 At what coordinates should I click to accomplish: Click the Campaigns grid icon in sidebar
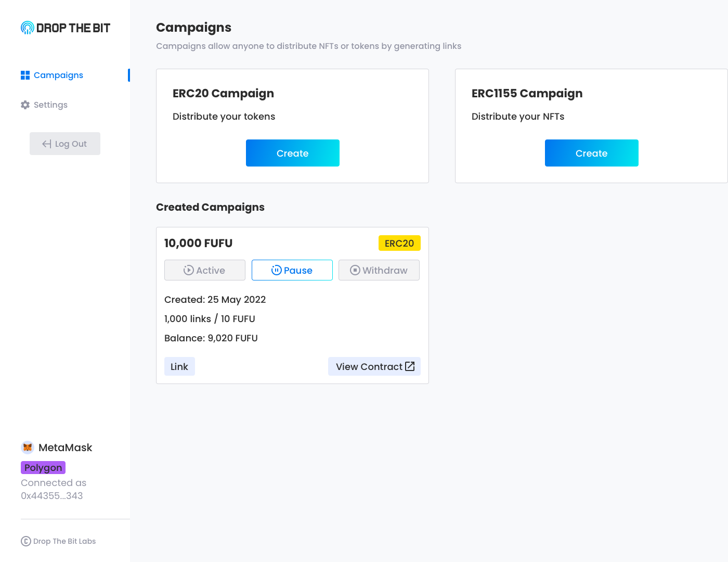(x=25, y=75)
